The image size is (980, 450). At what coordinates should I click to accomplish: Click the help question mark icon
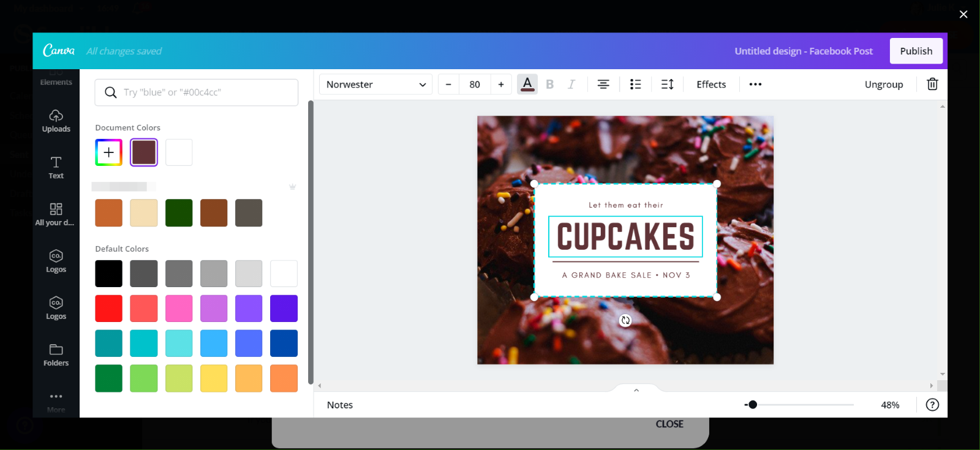point(932,405)
